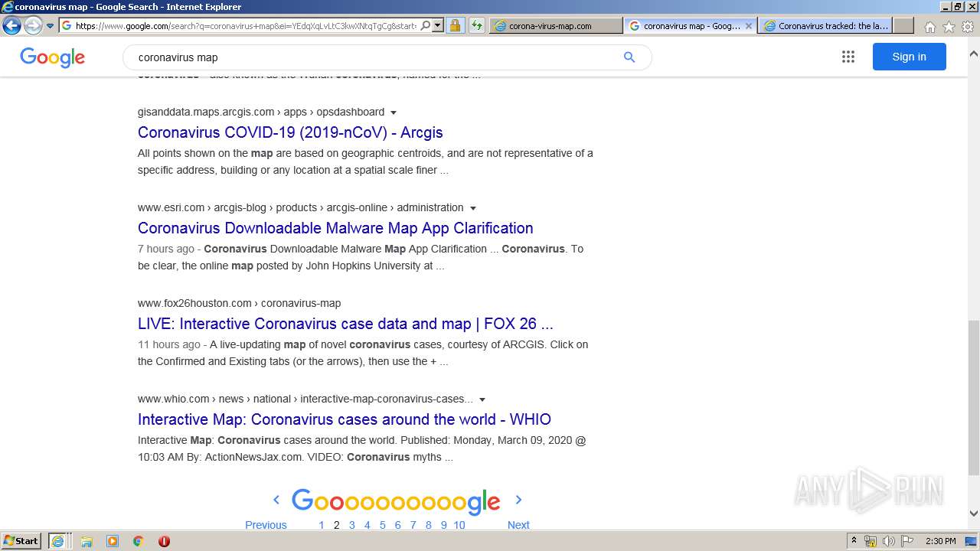Go to results page 8
Screen dimensions: 980x551
click(429, 525)
